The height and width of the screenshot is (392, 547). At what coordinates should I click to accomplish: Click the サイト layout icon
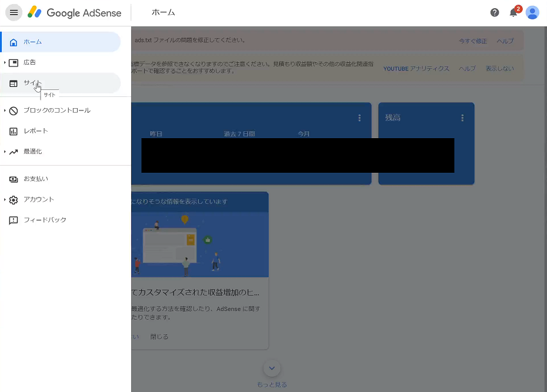[14, 83]
